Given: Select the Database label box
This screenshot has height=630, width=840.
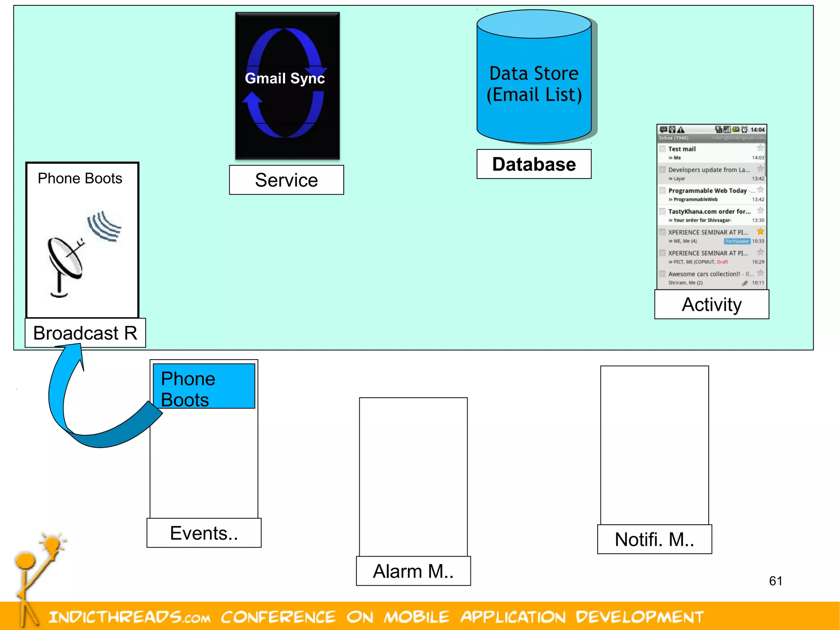Looking at the screenshot, I should pyautogui.click(x=534, y=164).
